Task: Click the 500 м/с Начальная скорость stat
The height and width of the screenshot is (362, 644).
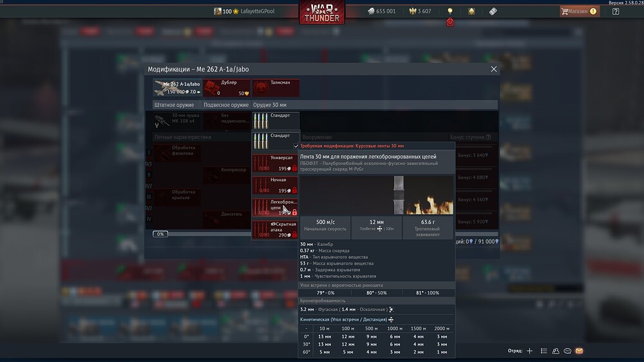Action: (325, 227)
